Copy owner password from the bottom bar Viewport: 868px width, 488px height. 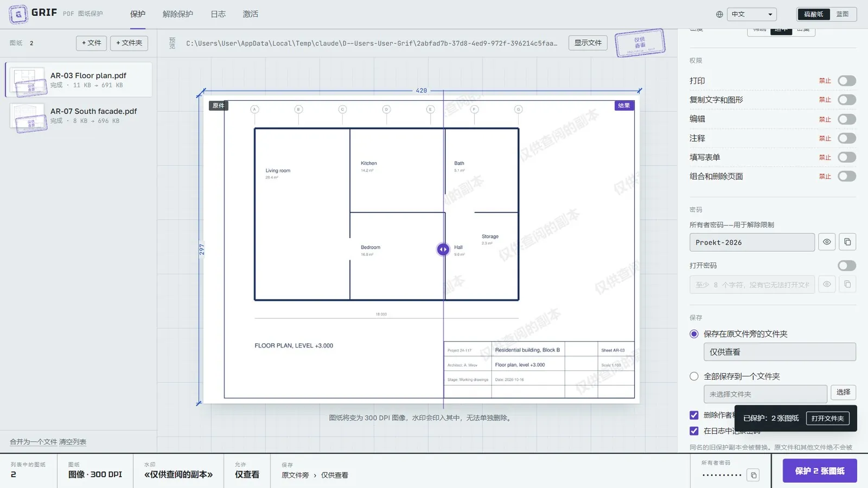point(753,476)
